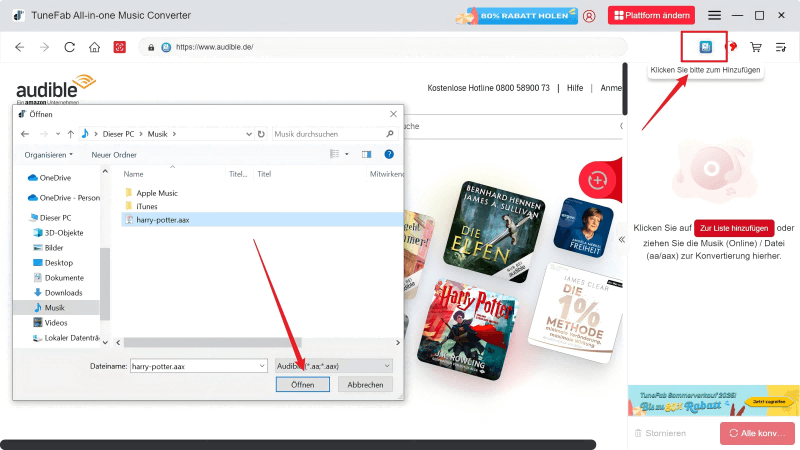Click the address bar with audible.de URL
This screenshot has height=450, width=800.
(383, 47)
